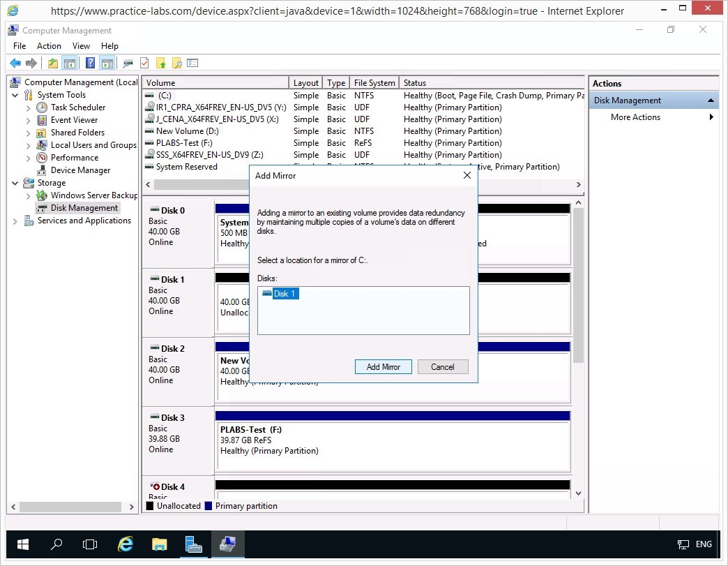728x566 pixels.
Task: Open Server Manager from the taskbar
Action: (x=193, y=544)
